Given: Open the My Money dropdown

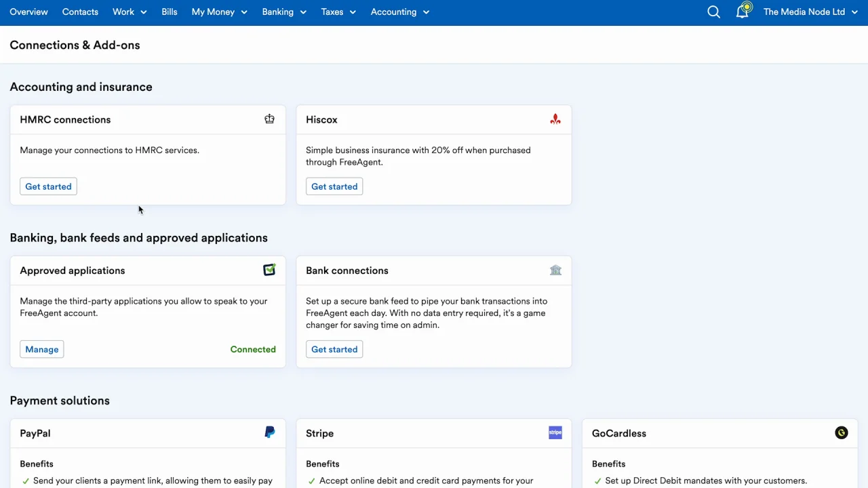Looking at the screenshot, I should point(219,12).
